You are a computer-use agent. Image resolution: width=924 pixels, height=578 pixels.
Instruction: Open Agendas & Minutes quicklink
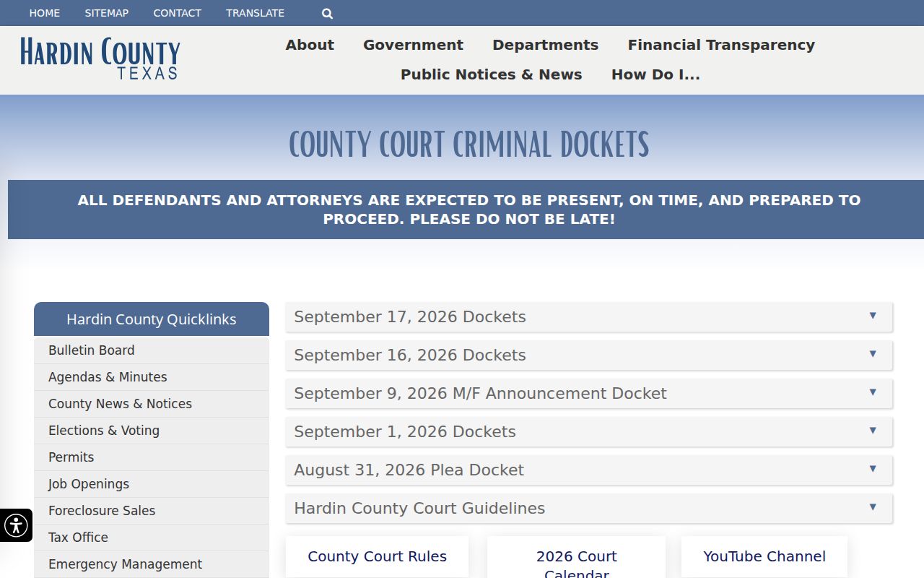tap(152, 377)
